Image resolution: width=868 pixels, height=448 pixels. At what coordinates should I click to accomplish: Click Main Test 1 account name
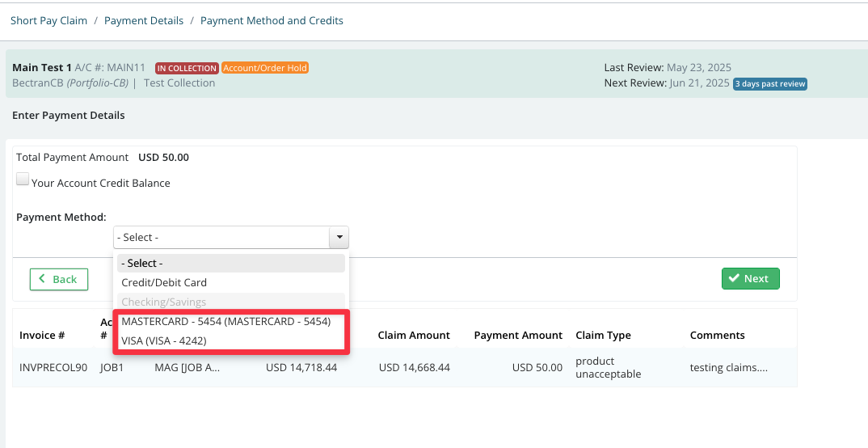pos(42,68)
